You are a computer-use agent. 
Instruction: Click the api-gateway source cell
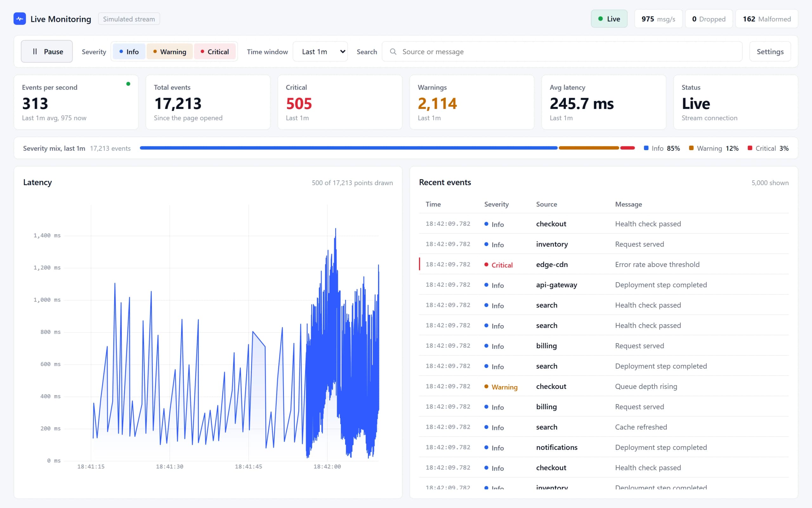point(556,285)
